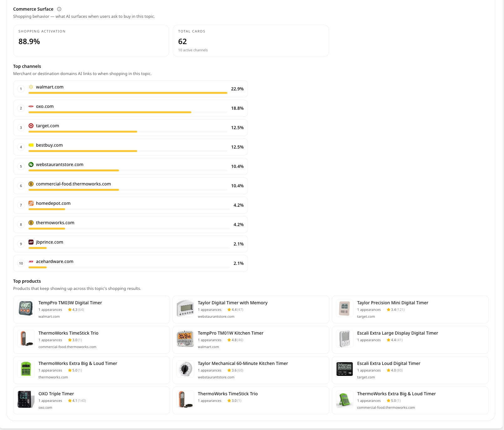Click the Best Buy yellow tag icon
Viewport: 504px width, 430px height.
click(x=31, y=145)
